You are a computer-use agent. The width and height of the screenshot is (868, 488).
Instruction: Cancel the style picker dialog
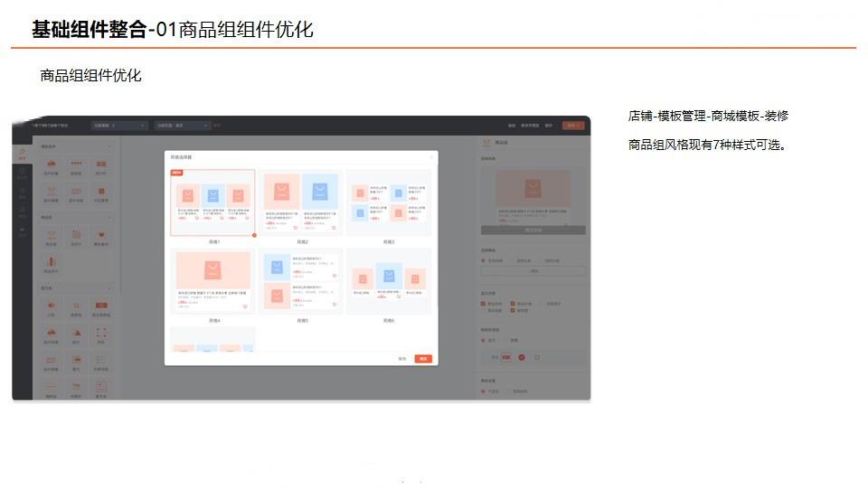[x=402, y=359]
